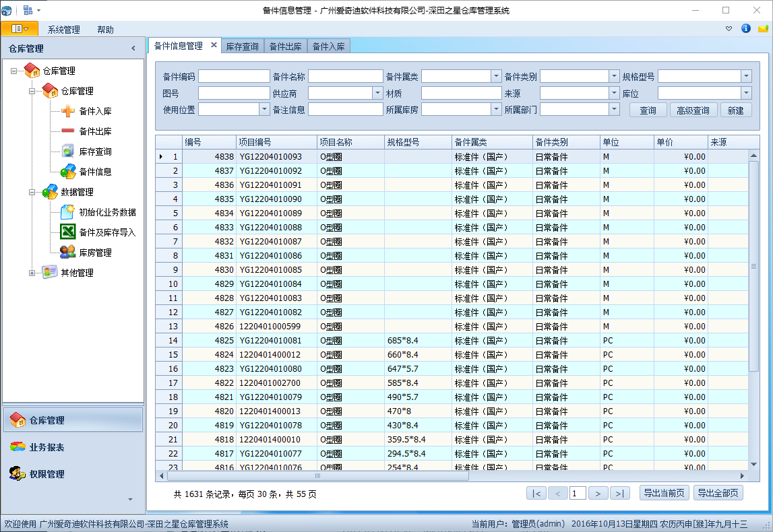
Task: Open 备件属类 dropdown
Action: [496, 76]
